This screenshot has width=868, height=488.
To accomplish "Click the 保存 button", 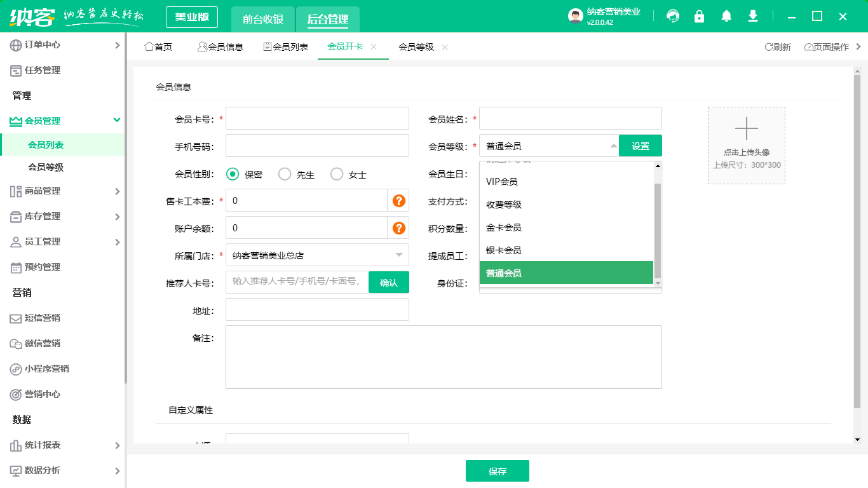I will click(497, 471).
